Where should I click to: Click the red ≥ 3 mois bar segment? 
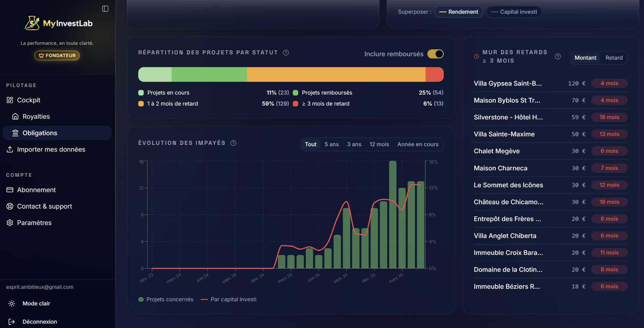coord(434,74)
